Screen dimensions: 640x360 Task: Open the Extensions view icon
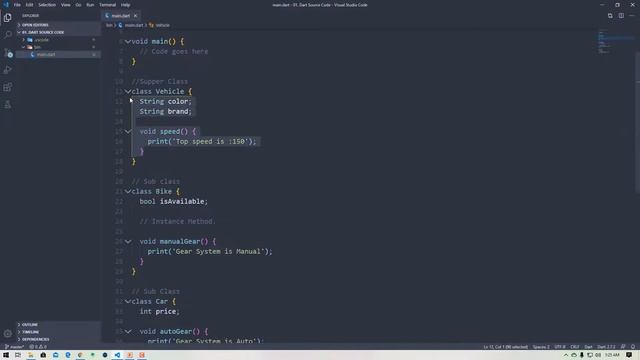[7, 87]
